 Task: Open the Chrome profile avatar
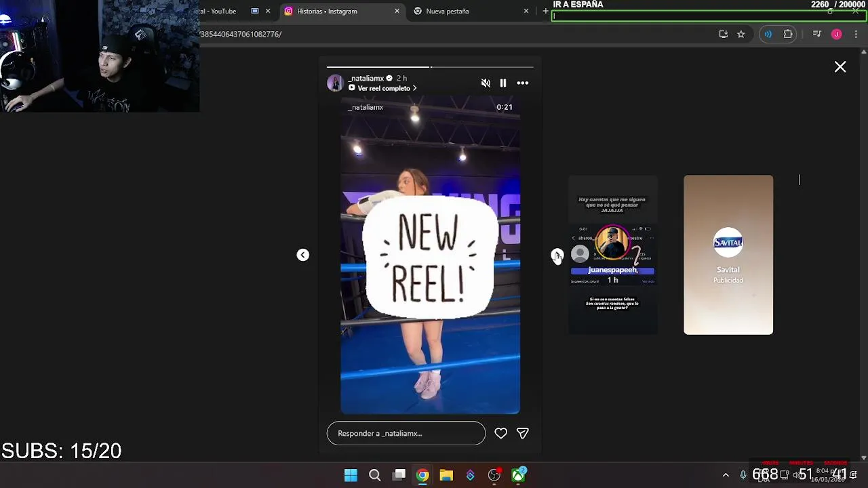837,34
